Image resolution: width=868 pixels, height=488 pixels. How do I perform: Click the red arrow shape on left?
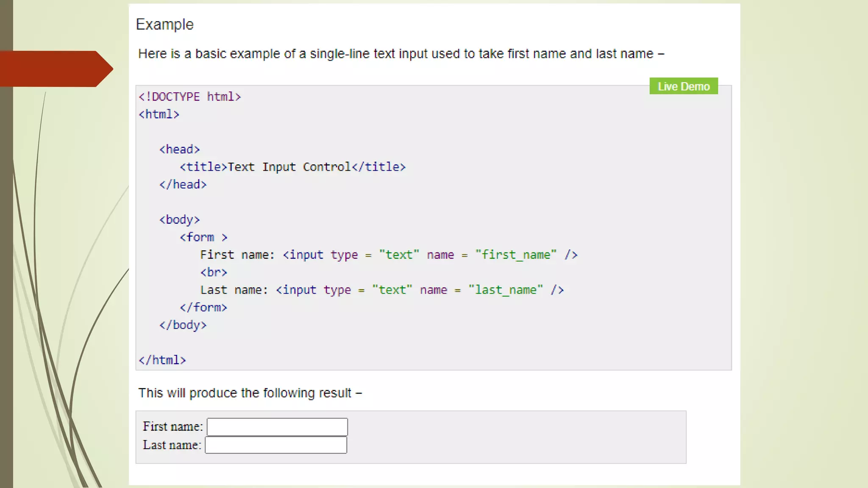tap(55, 69)
